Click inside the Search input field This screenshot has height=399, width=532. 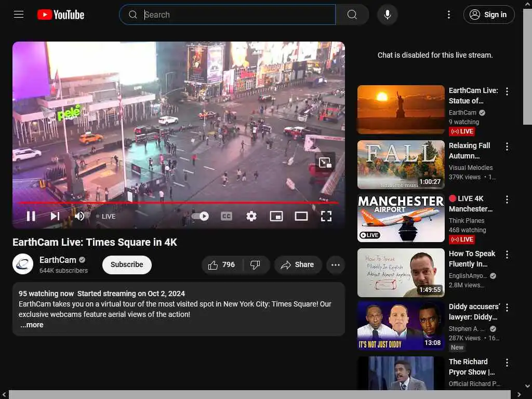[228, 15]
